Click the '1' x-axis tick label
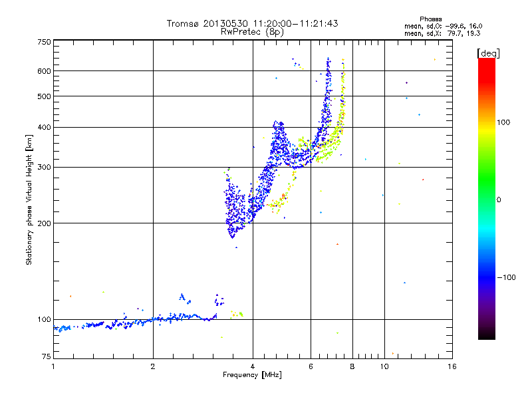The height and width of the screenshot is (399, 532). coord(53,366)
